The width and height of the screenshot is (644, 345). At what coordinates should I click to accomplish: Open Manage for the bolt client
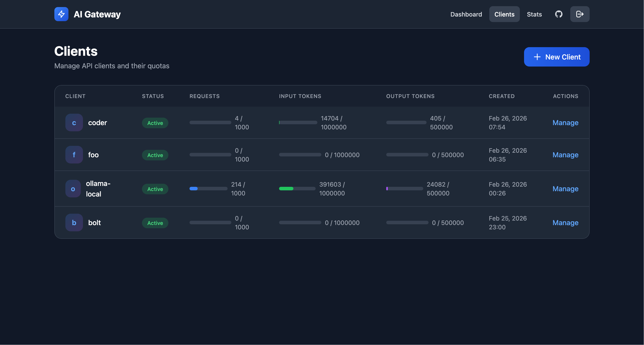565,223
